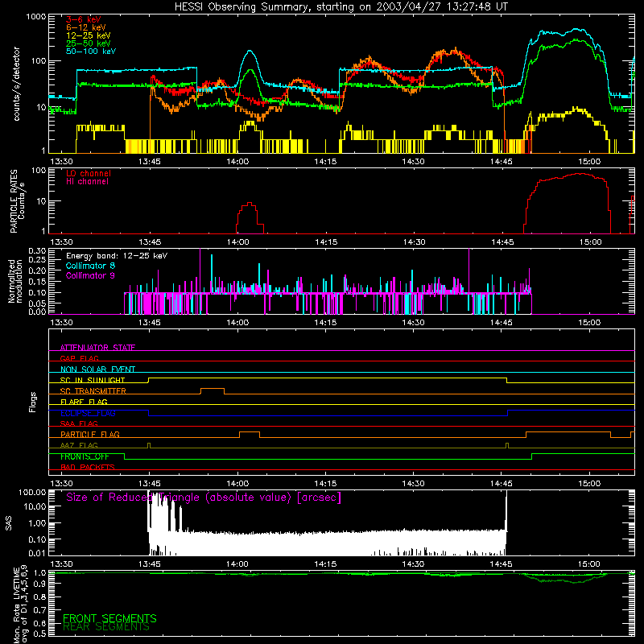Viewport: 644px width, 644px height.
Task: Select the SC IN SUNLIGHT flag label
Action: pos(93,380)
